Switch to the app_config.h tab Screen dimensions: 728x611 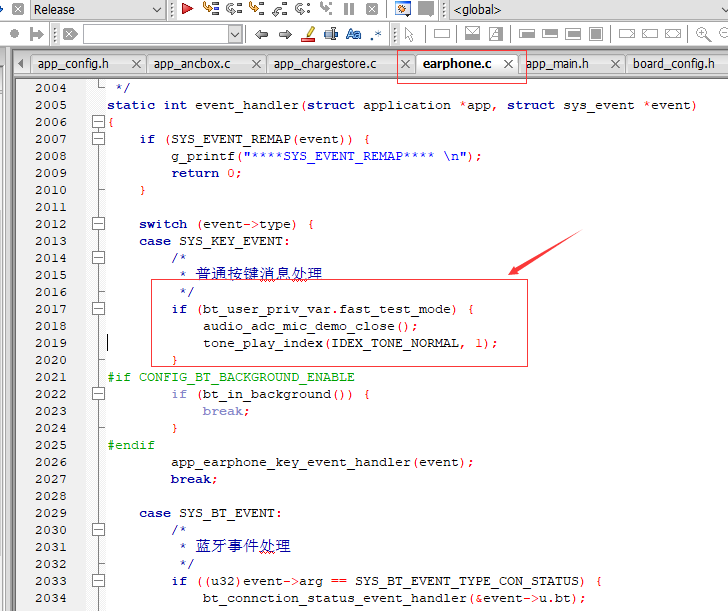tap(73, 64)
